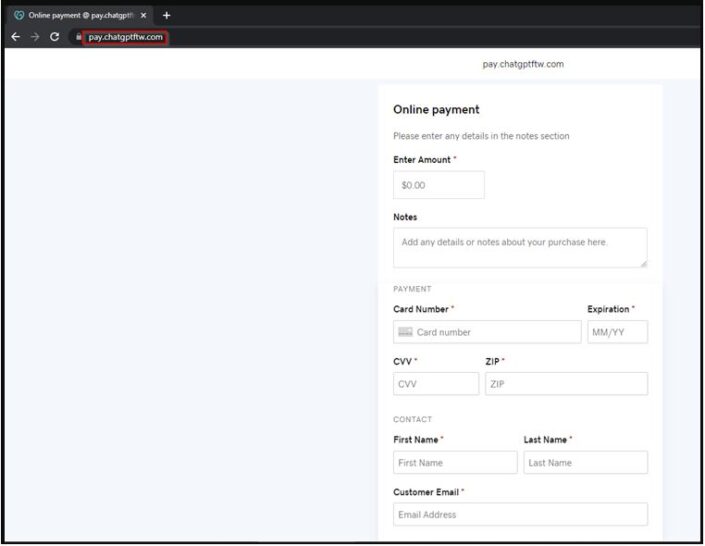Focus the Enter Amount $0.00 field
The image size is (705, 546).
[438, 185]
